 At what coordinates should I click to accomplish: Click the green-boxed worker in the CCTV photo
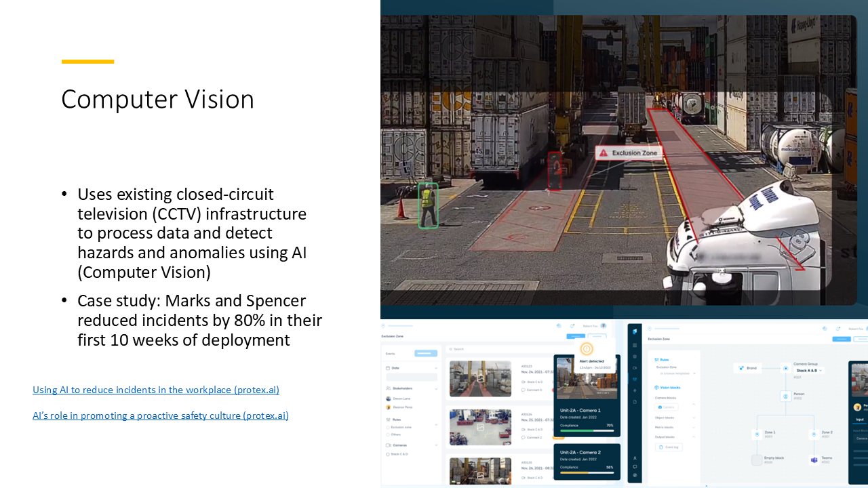(x=428, y=205)
